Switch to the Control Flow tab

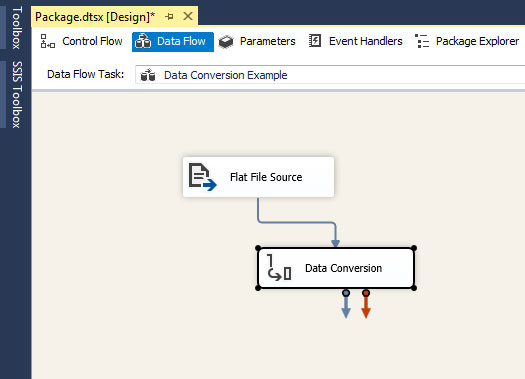click(x=81, y=41)
